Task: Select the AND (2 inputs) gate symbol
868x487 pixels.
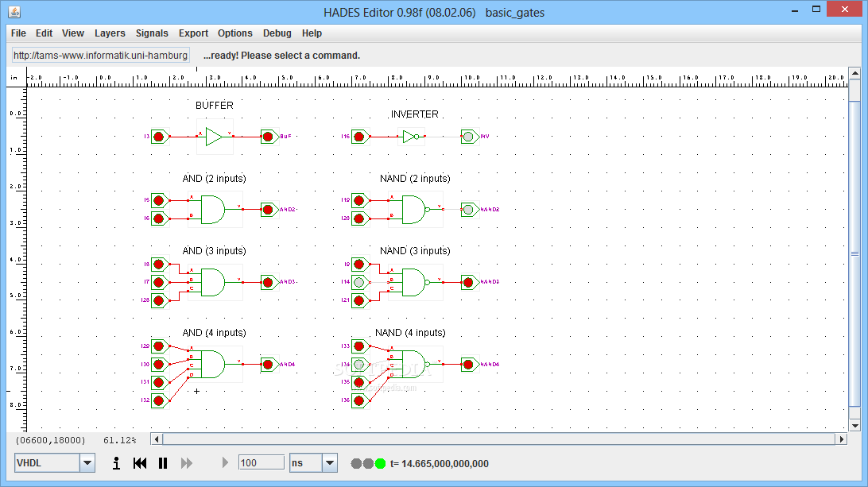Action: tap(212, 209)
